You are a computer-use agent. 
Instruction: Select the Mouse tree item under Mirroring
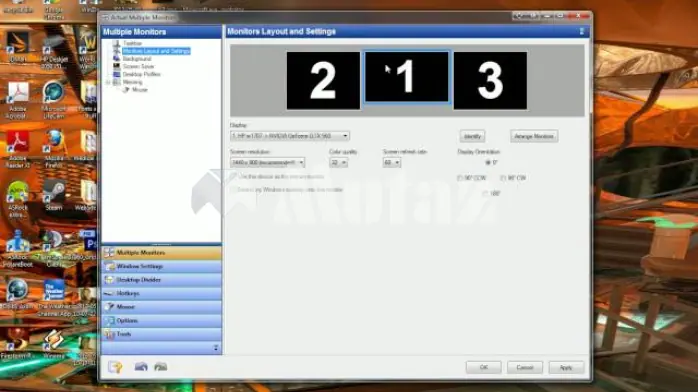tap(139, 90)
